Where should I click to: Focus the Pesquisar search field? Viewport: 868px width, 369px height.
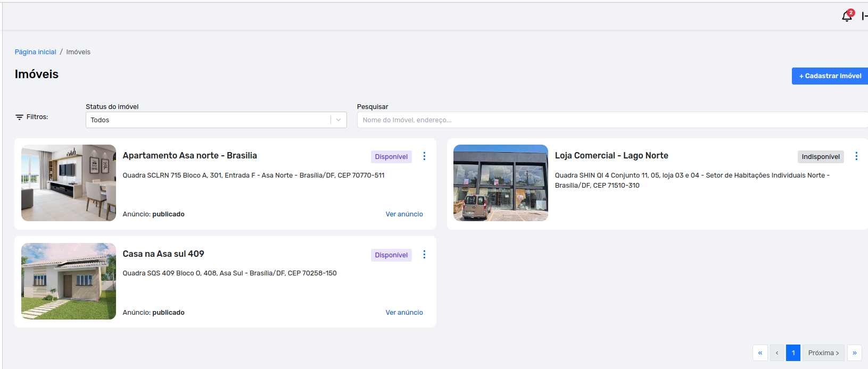612,120
